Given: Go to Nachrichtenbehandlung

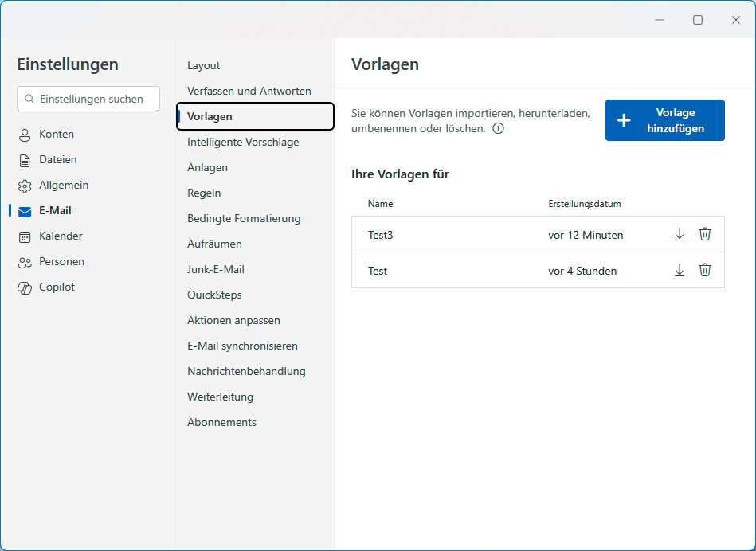Looking at the screenshot, I should pyautogui.click(x=246, y=372).
